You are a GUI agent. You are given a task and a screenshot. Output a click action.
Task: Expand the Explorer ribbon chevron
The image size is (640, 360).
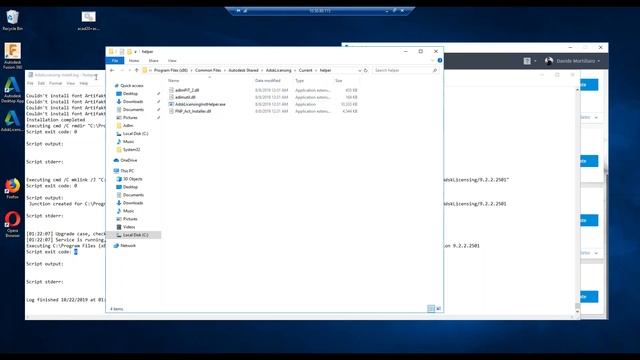[433, 60]
